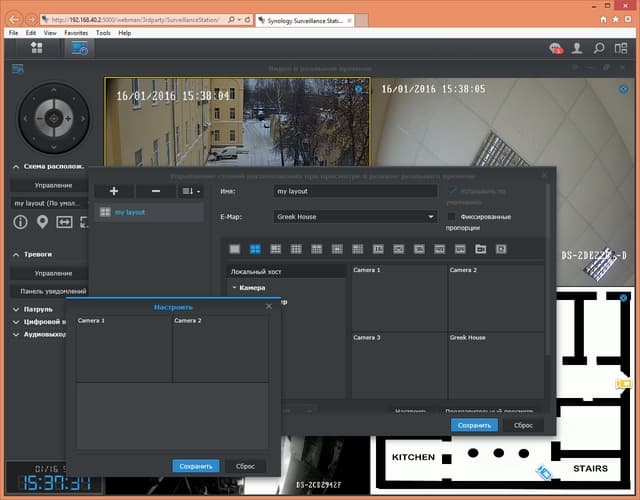Click Сохранить in the Настроить dialog
Viewport: 640px width, 500px height.
(x=196, y=466)
